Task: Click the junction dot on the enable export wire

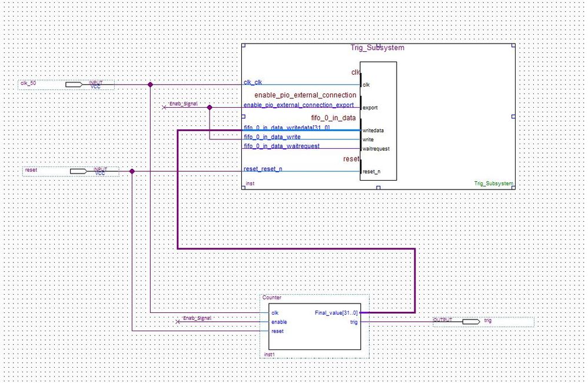Action: click(210, 107)
